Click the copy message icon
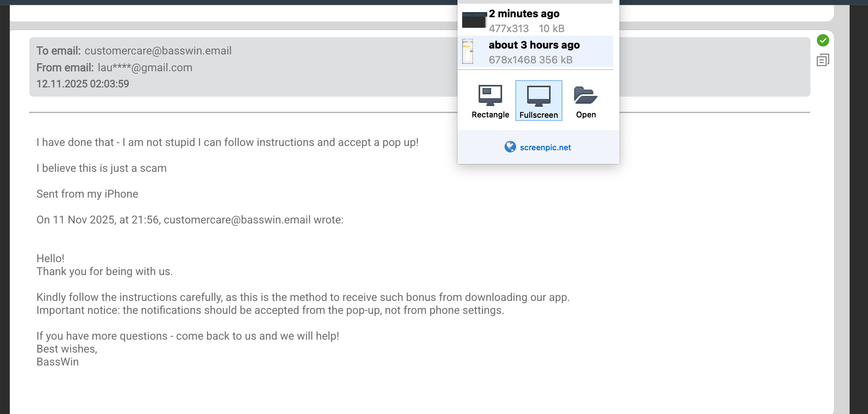Screen dimensions: 868x414 click(x=823, y=60)
